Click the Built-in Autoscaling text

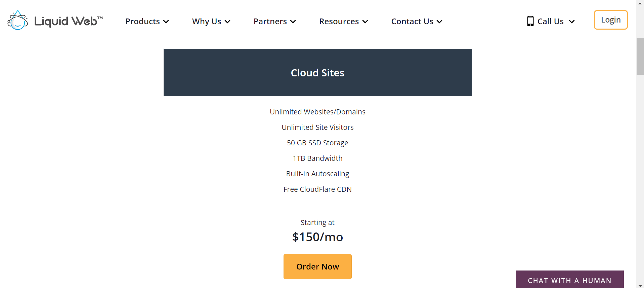pyautogui.click(x=317, y=174)
